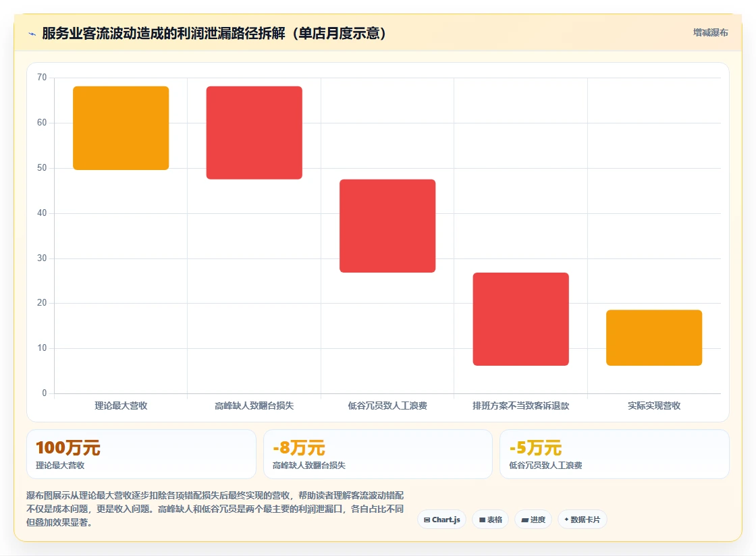This screenshot has height=556, width=756.
Task: Click y-axis tick value 10
Action: point(42,348)
